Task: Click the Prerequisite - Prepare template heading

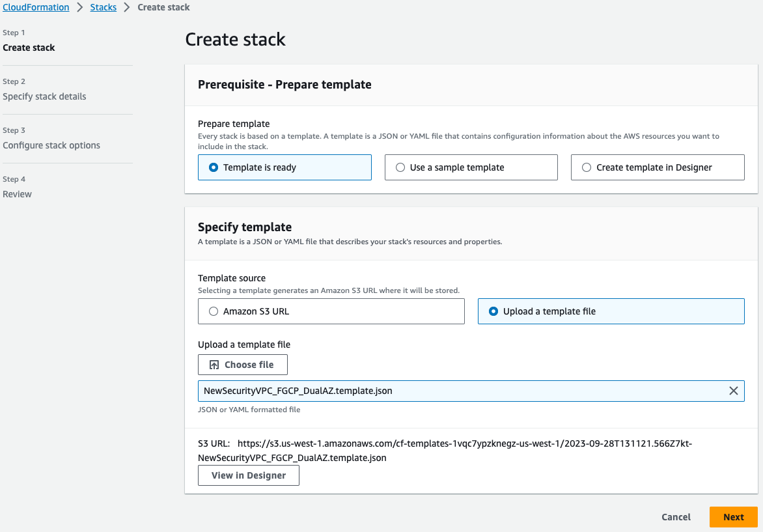Action: point(284,85)
